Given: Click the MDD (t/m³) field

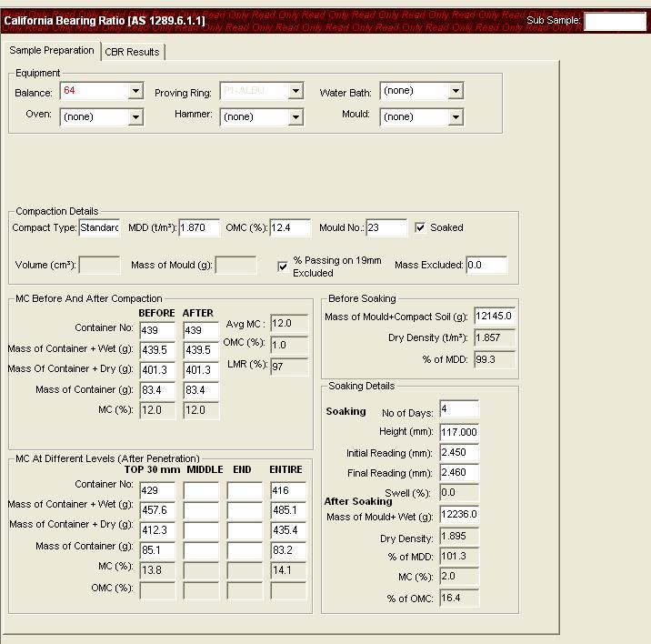Looking at the screenshot, I should point(198,227).
